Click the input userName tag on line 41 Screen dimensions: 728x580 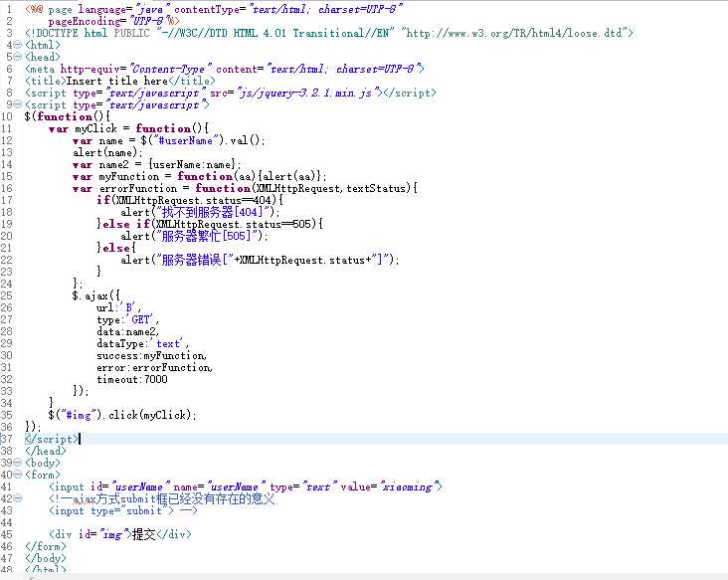pyautogui.click(x=245, y=487)
